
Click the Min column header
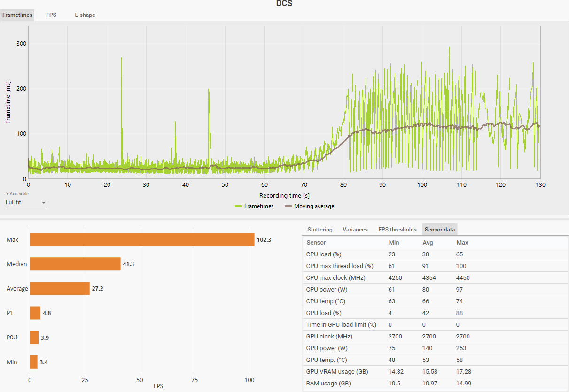pos(394,243)
